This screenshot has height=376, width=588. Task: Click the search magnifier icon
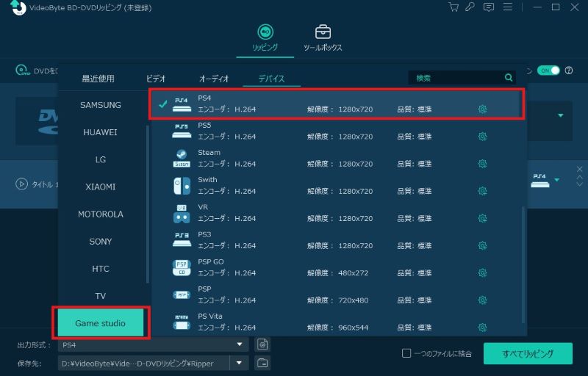click(509, 78)
